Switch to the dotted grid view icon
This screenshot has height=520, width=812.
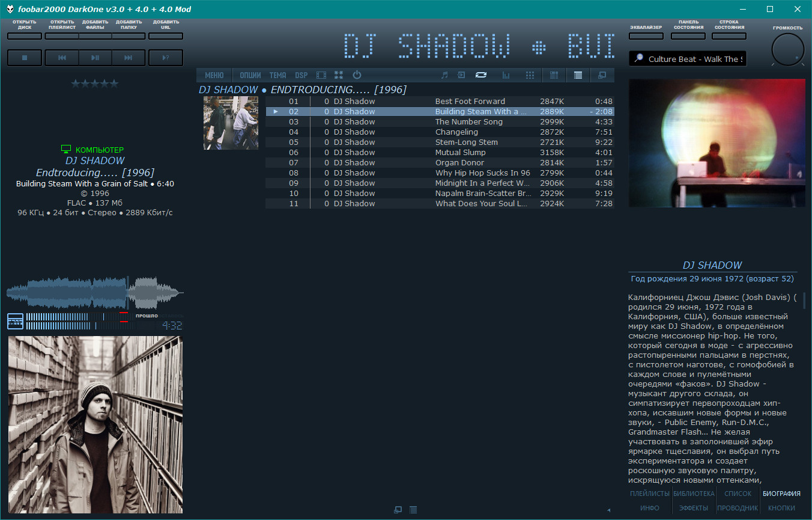(x=530, y=75)
